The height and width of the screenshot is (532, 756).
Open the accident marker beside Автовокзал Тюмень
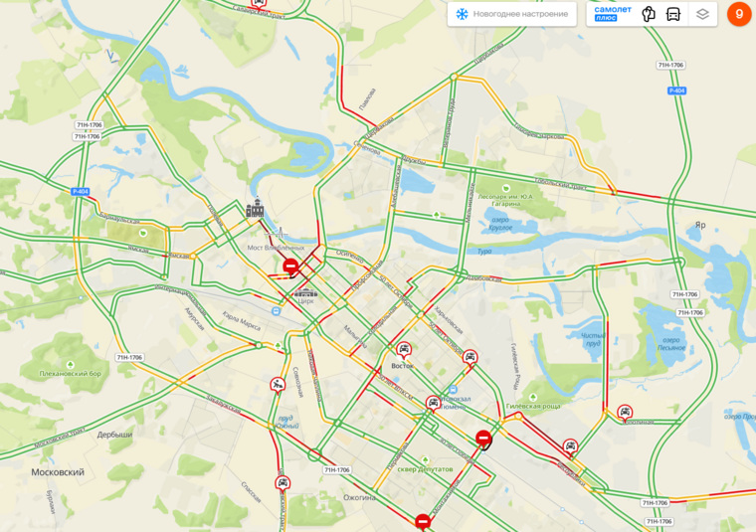[433, 404]
